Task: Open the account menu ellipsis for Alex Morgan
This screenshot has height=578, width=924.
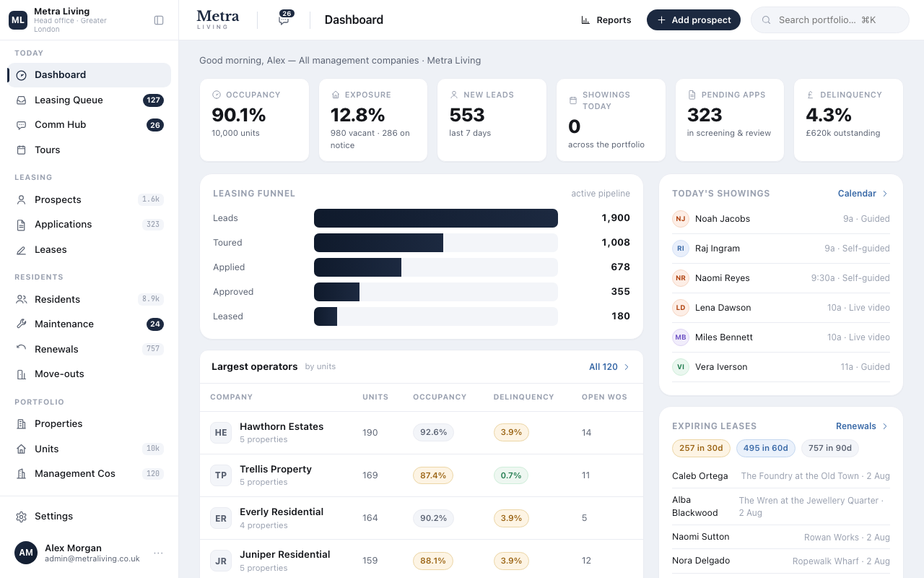Action: point(158,553)
